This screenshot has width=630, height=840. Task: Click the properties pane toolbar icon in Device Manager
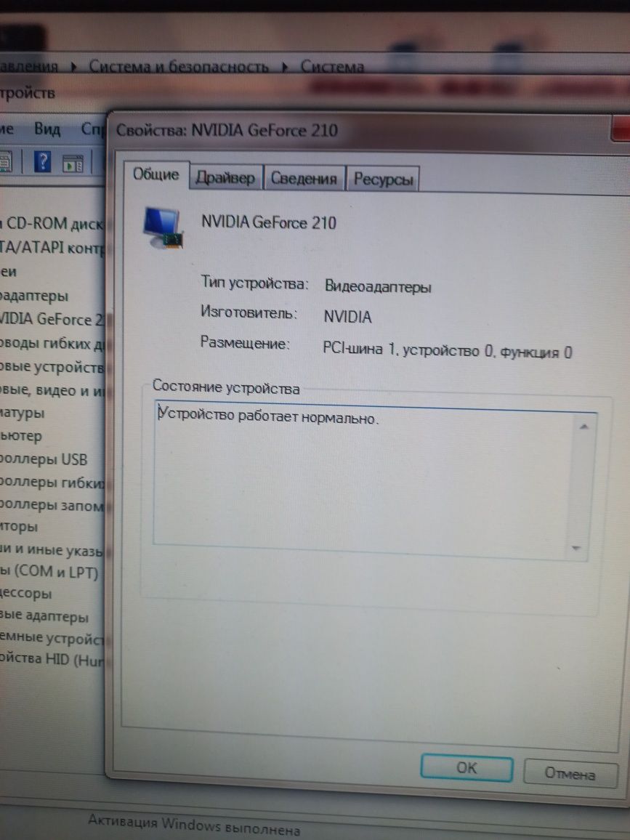(73, 163)
